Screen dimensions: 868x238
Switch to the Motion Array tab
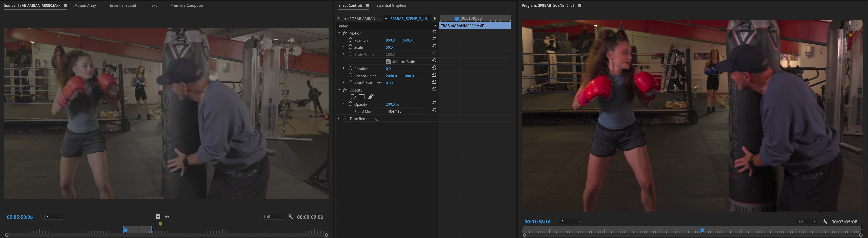tap(85, 5)
